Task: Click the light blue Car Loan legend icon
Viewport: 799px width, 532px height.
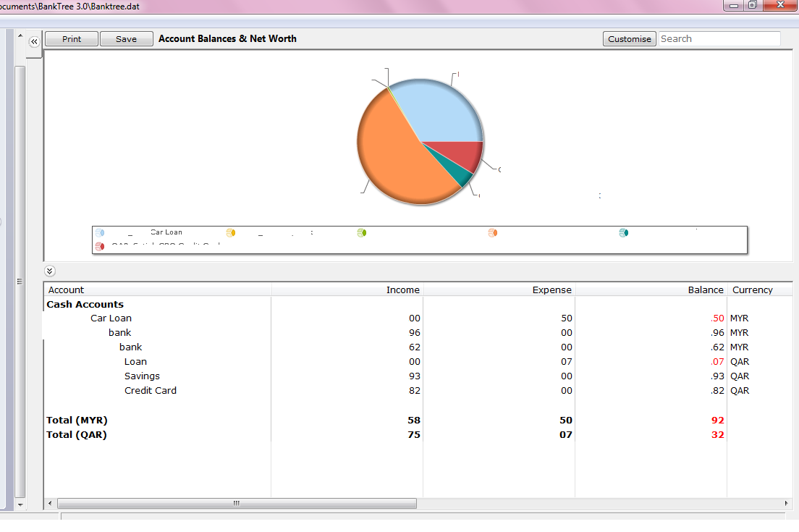Action: (100, 232)
